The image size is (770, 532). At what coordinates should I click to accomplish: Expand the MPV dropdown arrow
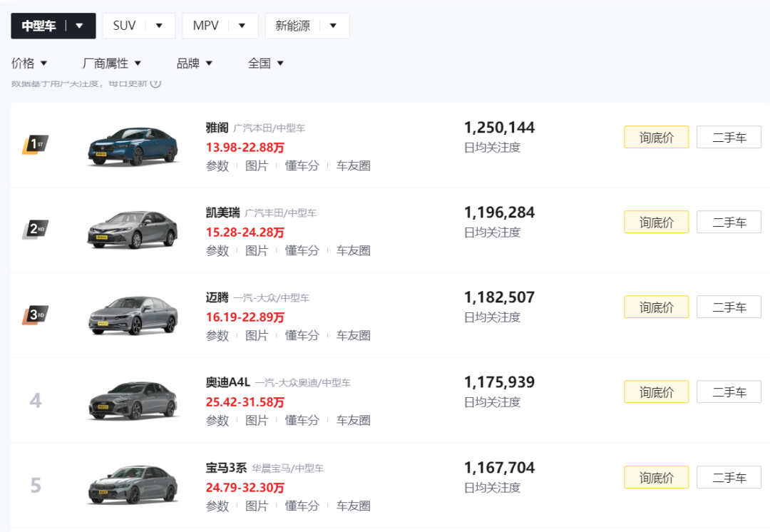pyautogui.click(x=242, y=26)
